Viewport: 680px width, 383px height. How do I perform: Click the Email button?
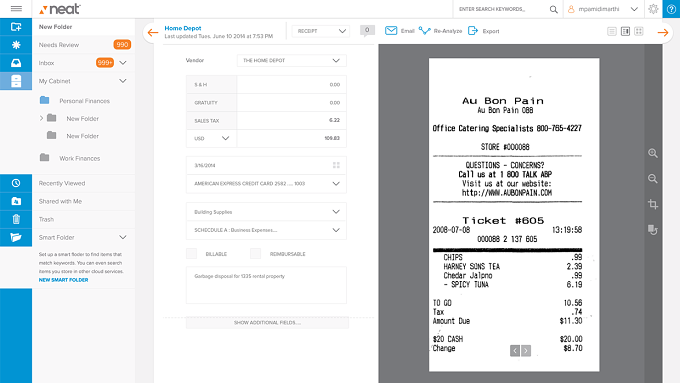point(400,31)
